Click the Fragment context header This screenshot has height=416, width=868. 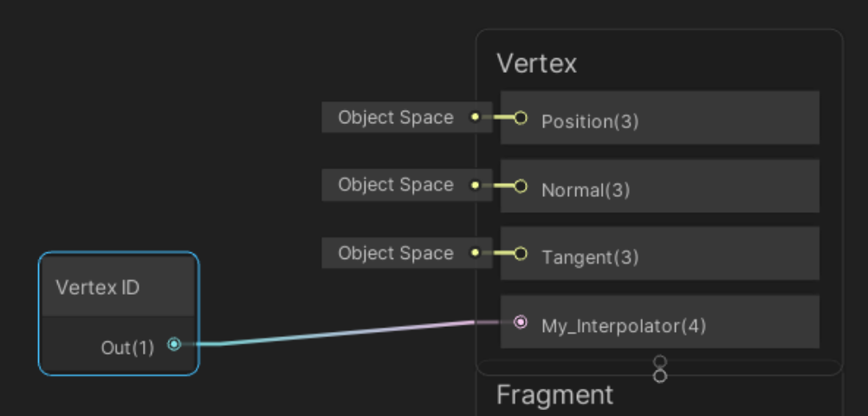[x=554, y=395]
